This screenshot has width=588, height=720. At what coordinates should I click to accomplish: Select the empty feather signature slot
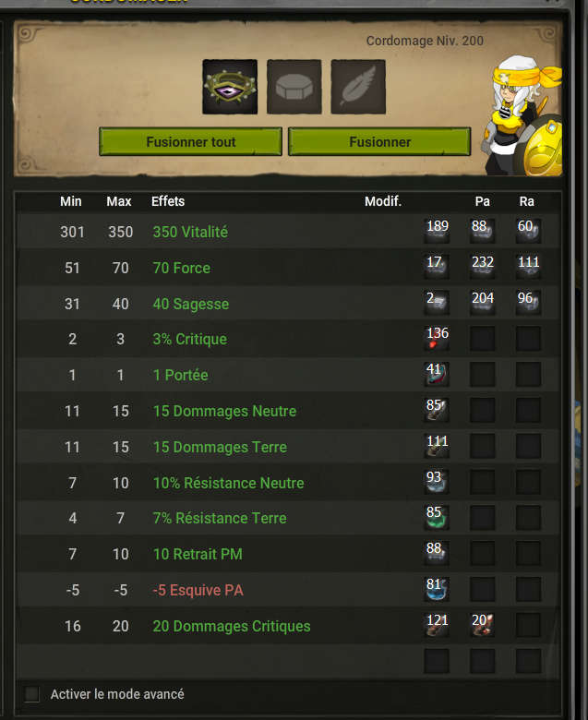click(358, 87)
